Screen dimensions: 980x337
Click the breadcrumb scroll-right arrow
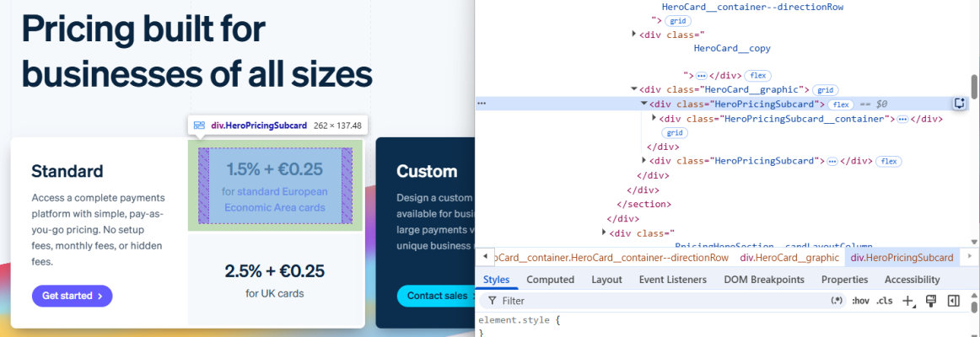pyautogui.click(x=969, y=257)
